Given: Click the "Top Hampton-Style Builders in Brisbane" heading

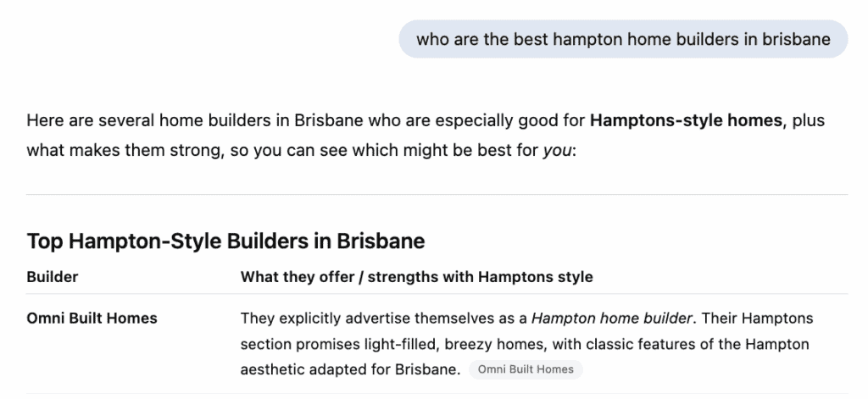Looking at the screenshot, I should point(225,241).
